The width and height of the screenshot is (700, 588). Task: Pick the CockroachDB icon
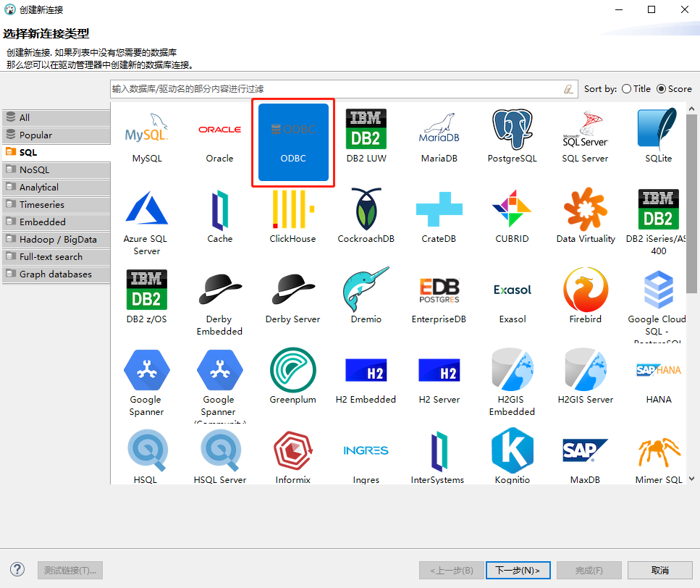pyautogui.click(x=366, y=209)
